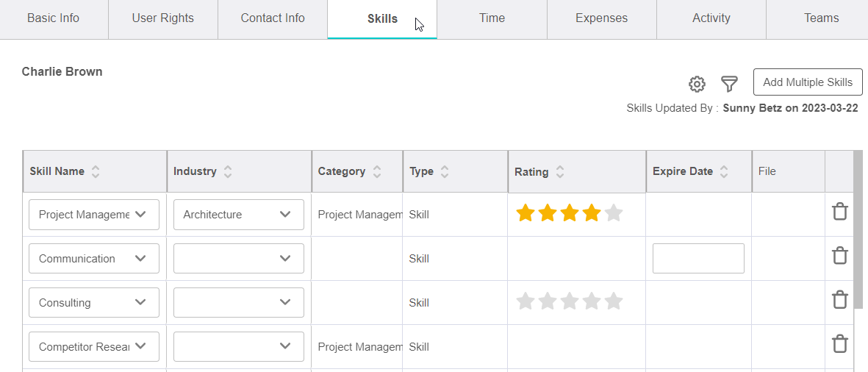
Task: Set Consulting rating to first star
Action: click(525, 301)
